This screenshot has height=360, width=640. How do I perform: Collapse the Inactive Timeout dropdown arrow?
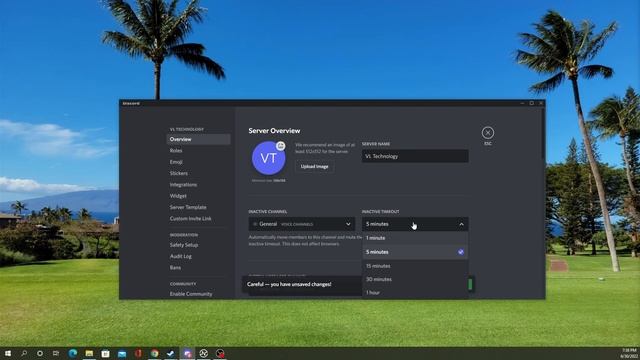[461, 224]
